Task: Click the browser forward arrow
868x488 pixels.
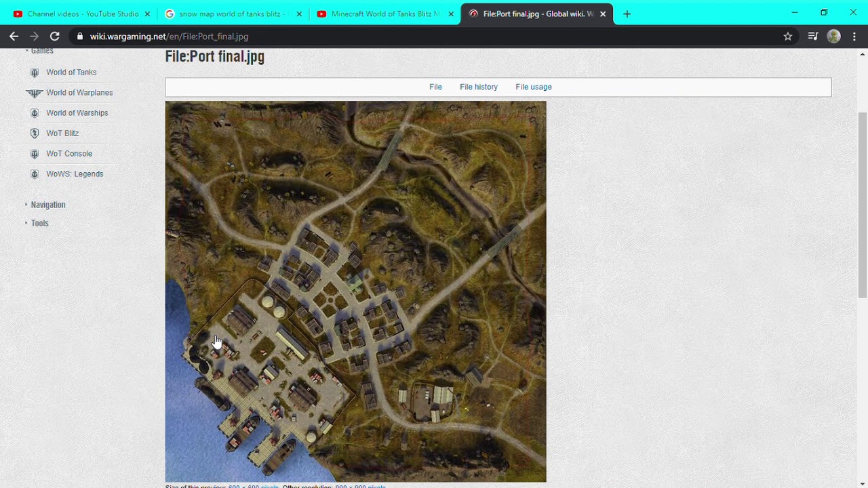Action: pyautogui.click(x=34, y=37)
